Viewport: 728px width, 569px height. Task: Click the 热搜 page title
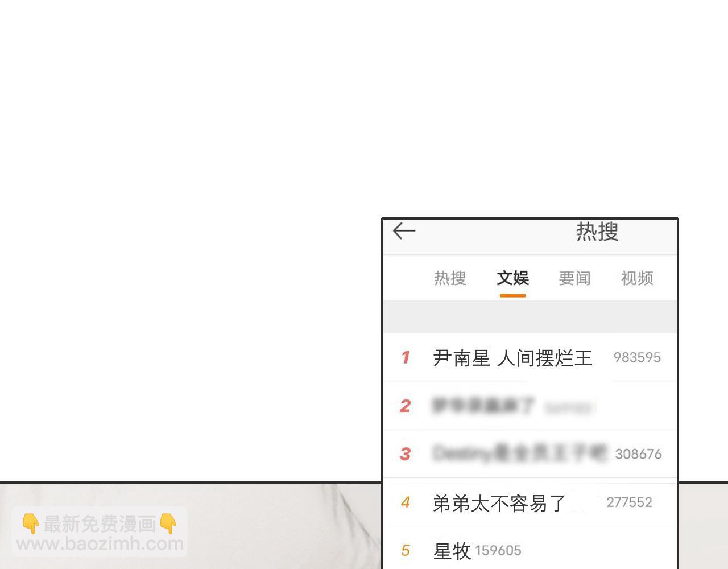pos(597,232)
